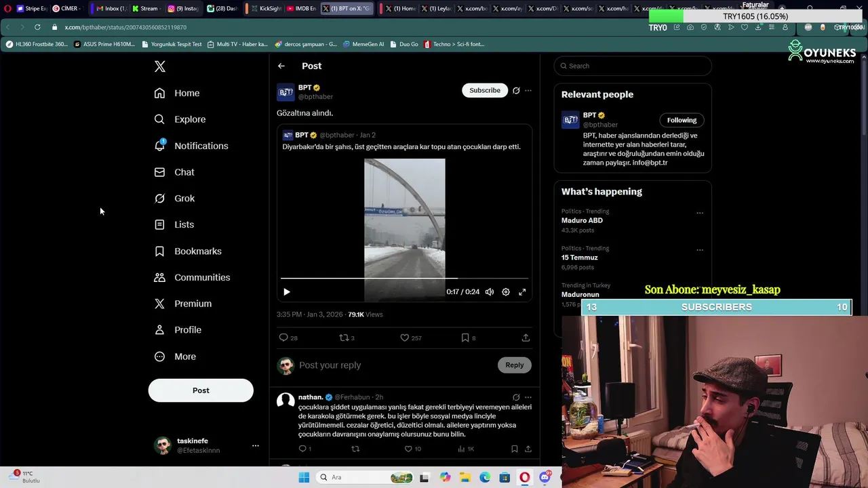Open the Home page from the sidebar

[177, 93]
